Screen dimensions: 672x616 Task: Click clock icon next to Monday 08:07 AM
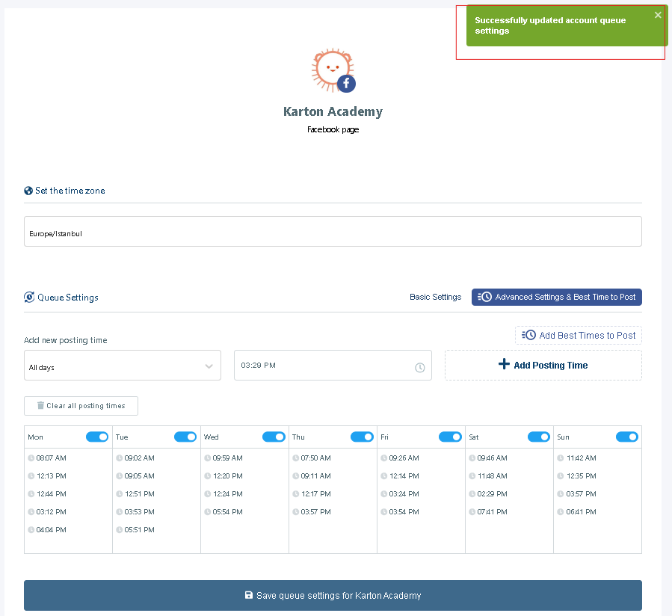click(31, 458)
